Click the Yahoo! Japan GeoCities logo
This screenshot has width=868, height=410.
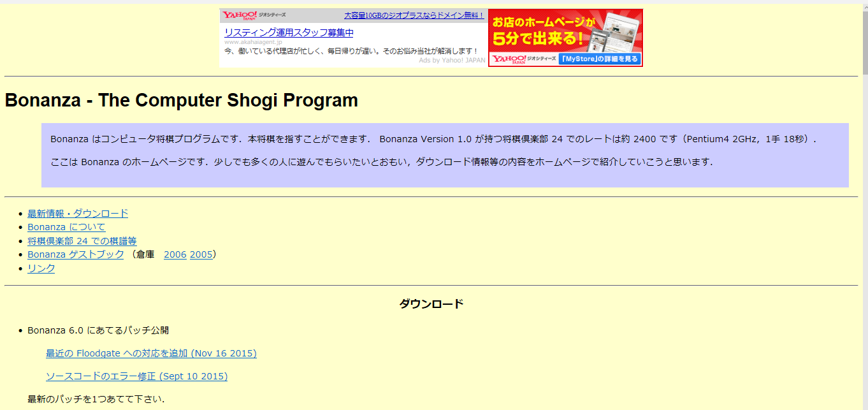pos(254,15)
